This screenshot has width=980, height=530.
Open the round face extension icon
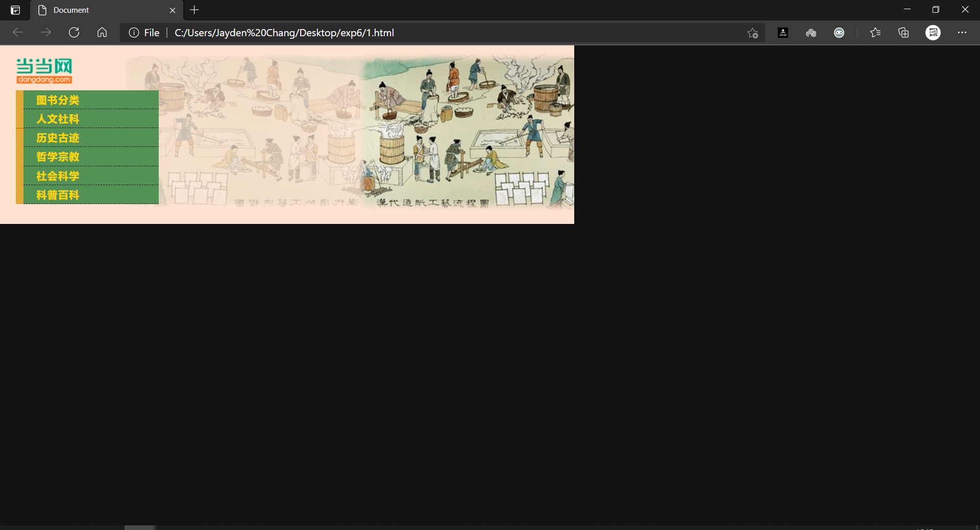(839, 33)
